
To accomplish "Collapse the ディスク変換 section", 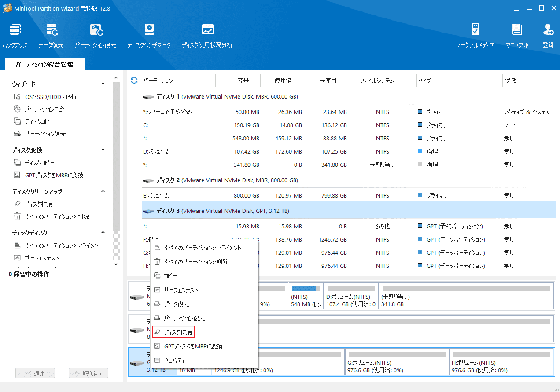I will 103,149.
